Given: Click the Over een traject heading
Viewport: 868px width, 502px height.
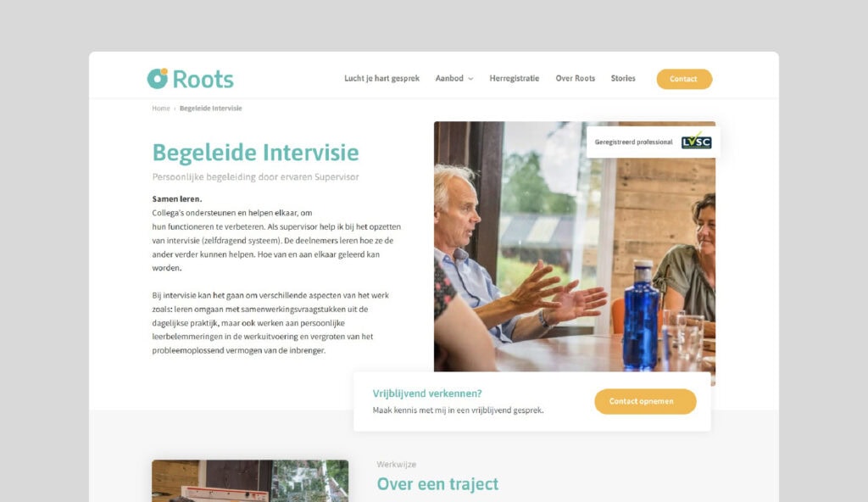Looking at the screenshot, I should (437, 483).
